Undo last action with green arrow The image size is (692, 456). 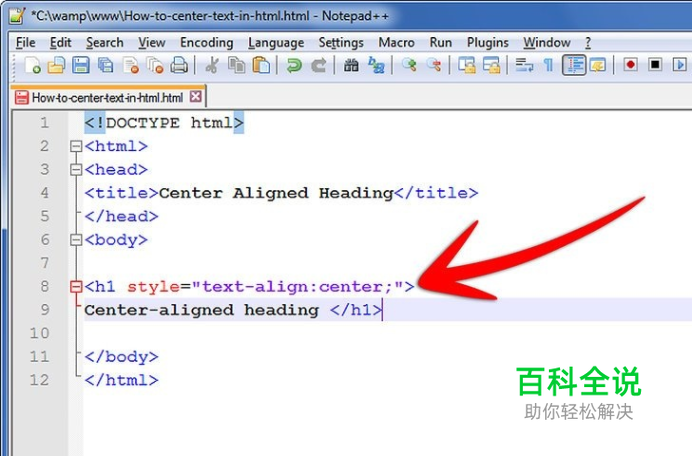coord(294,66)
